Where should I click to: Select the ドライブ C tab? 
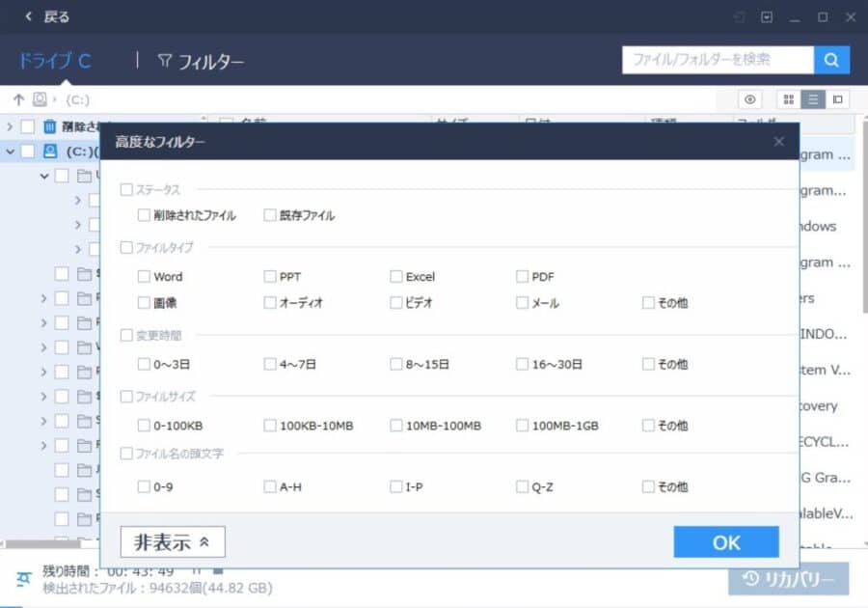(55, 61)
